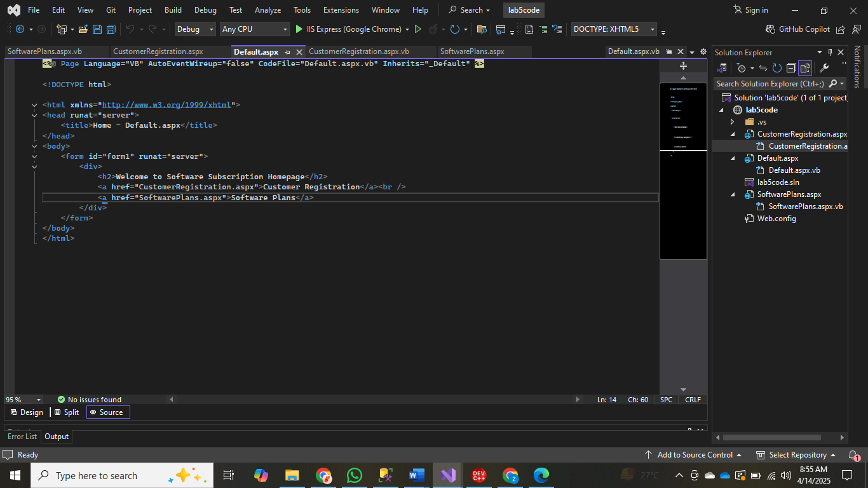Expand the .vs folder in Solution Explorer
The height and width of the screenshot is (488, 868).
coord(732,122)
